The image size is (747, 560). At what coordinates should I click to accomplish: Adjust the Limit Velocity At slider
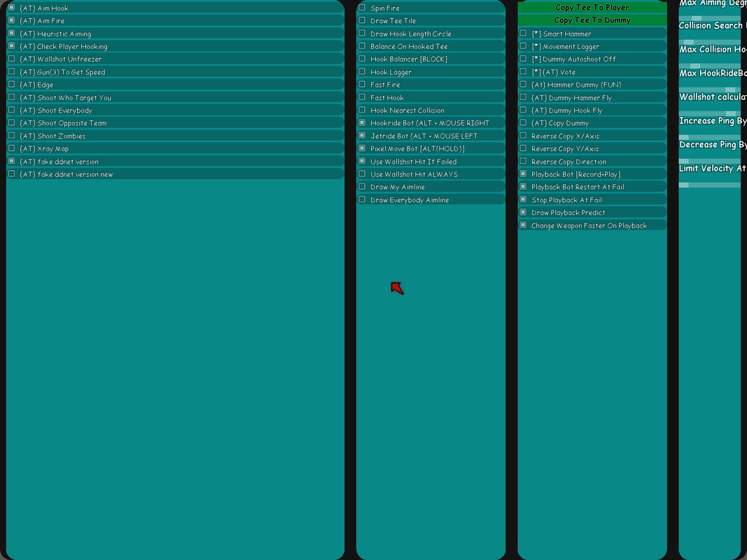tap(710, 185)
